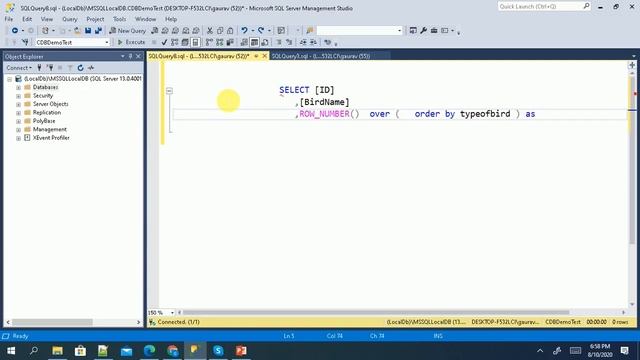The image size is (640, 360).
Task: Select XEvent Profiler tree item
Action: [51, 138]
